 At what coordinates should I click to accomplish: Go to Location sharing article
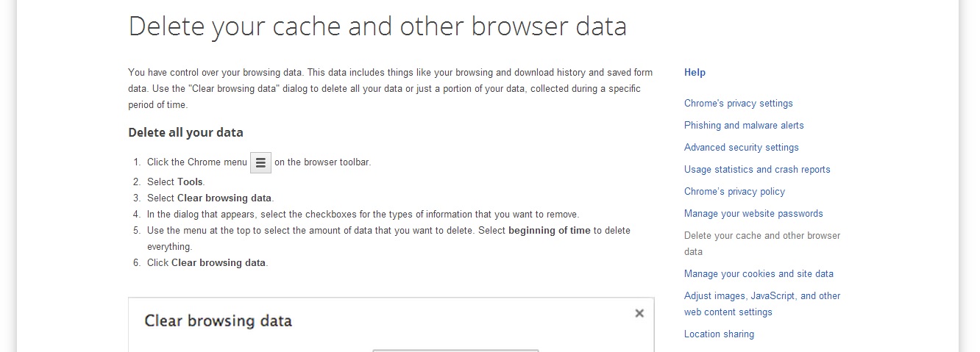click(719, 334)
